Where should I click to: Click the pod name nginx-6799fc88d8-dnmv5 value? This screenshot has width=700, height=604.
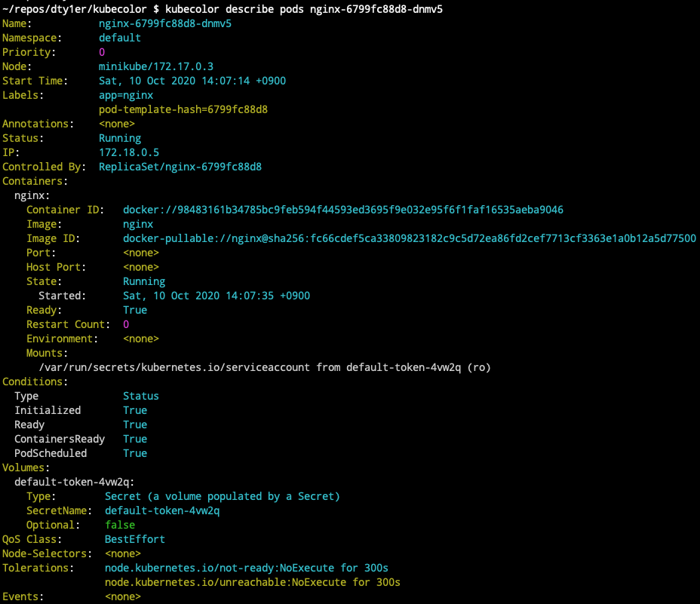pyautogui.click(x=165, y=23)
